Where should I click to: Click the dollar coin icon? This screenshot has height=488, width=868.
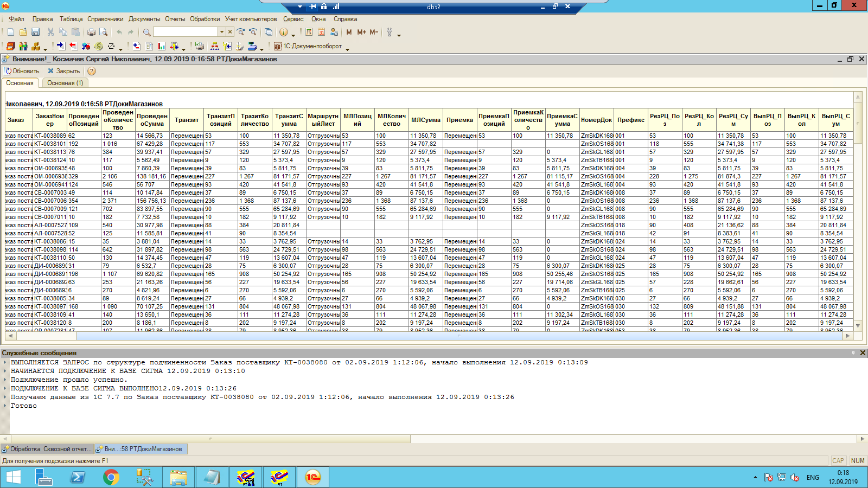(x=98, y=46)
